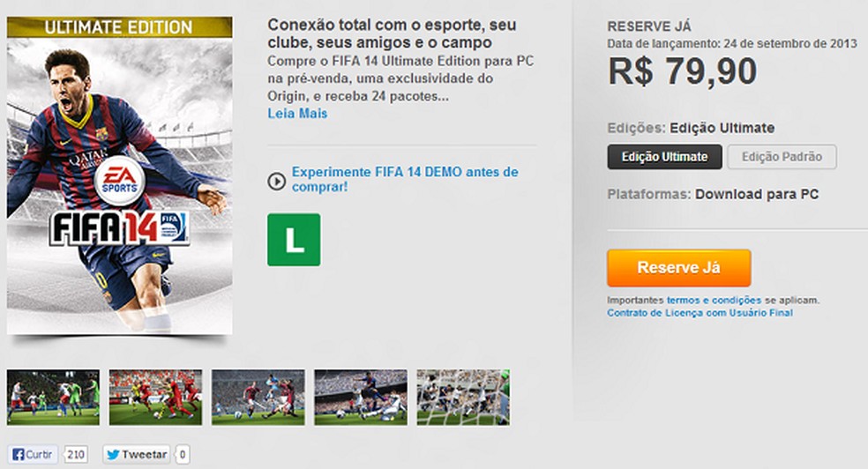Click the play icon beside FIFA 14 DEMO
The height and width of the screenshot is (469, 868).
click(276, 181)
